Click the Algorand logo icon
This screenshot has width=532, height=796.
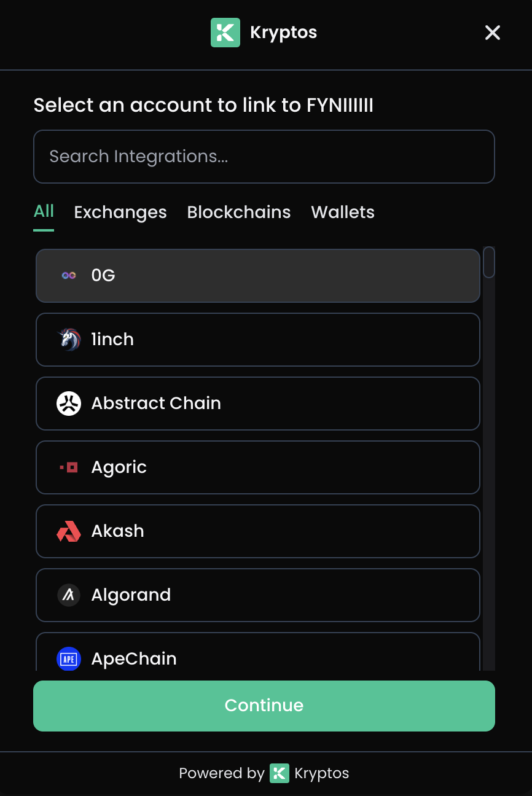pos(69,595)
